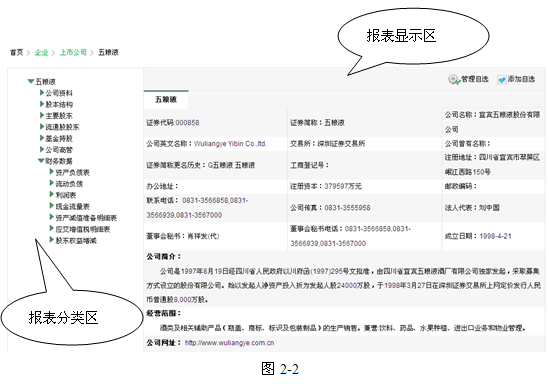549x387 pixels.
Task: Open the http://www.wuliangye.com.cn website link
Action: tap(229, 343)
